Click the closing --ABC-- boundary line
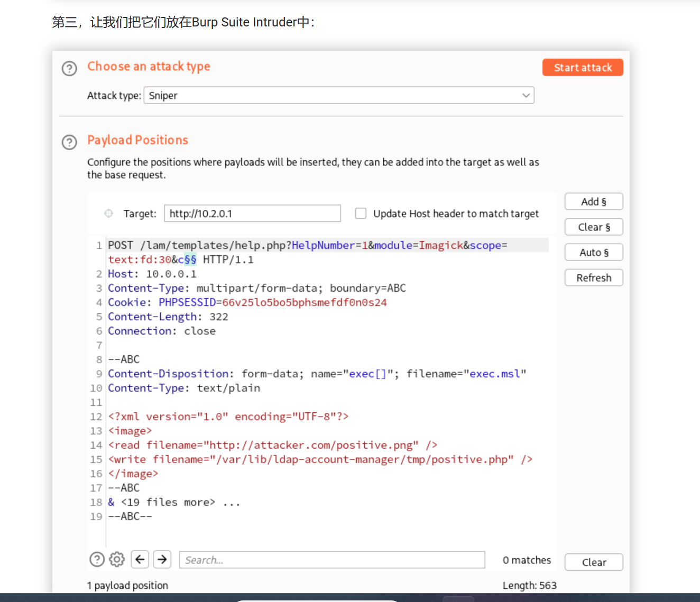Image resolution: width=700 pixels, height=602 pixels. (130, 516)
